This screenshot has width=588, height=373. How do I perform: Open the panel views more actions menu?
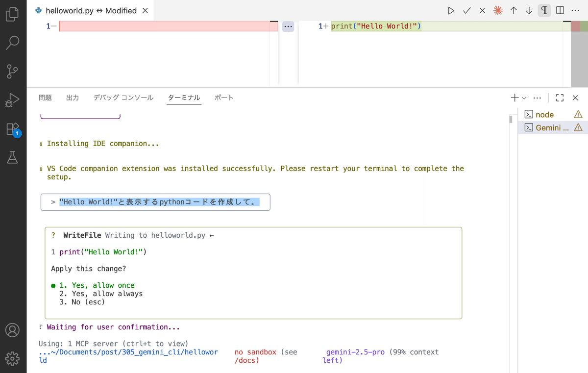[537, 98]
